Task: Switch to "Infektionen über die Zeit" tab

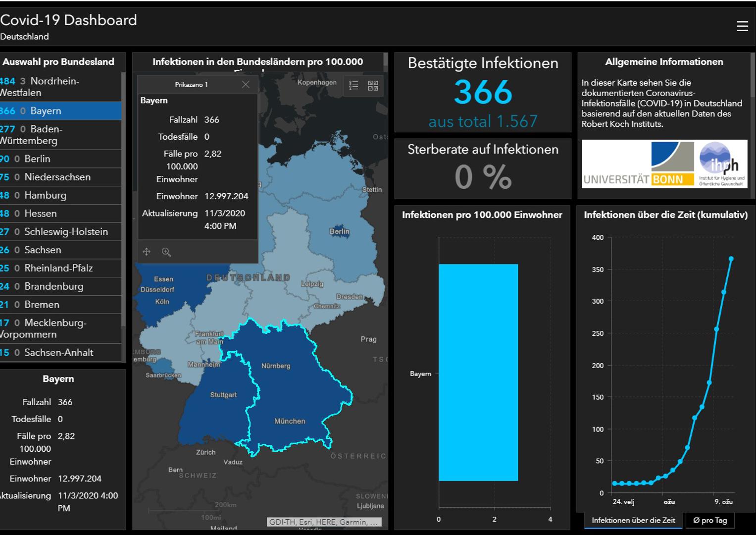Action: coord(633,520)
